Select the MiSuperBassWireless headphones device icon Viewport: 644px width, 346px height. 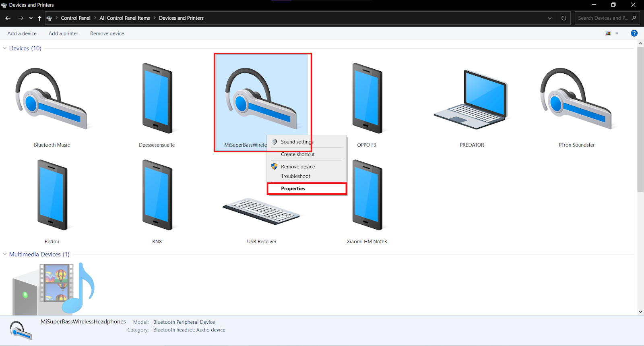tap(262, 99)
